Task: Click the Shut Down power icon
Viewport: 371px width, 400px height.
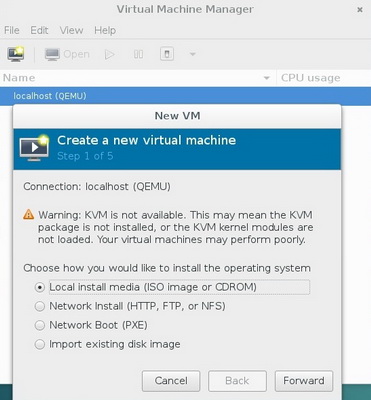Action: 167,54
